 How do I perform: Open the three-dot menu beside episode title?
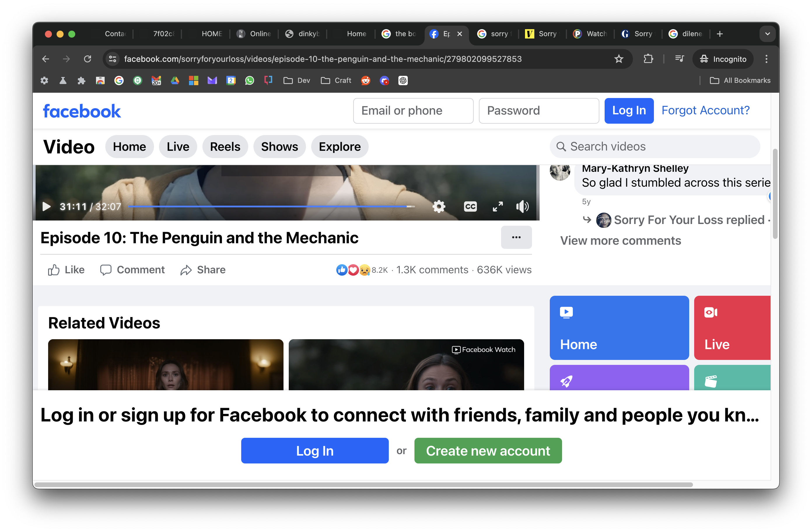point(516,237)
